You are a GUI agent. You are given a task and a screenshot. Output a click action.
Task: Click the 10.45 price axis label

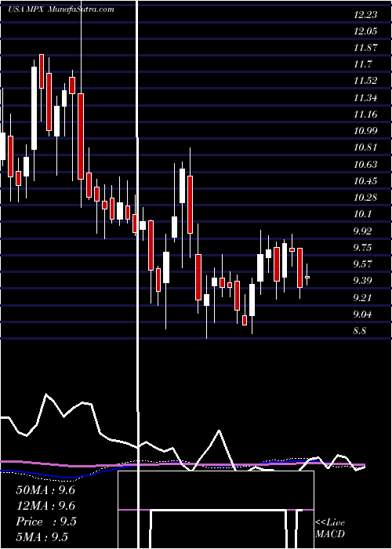(x=365, y=181)
